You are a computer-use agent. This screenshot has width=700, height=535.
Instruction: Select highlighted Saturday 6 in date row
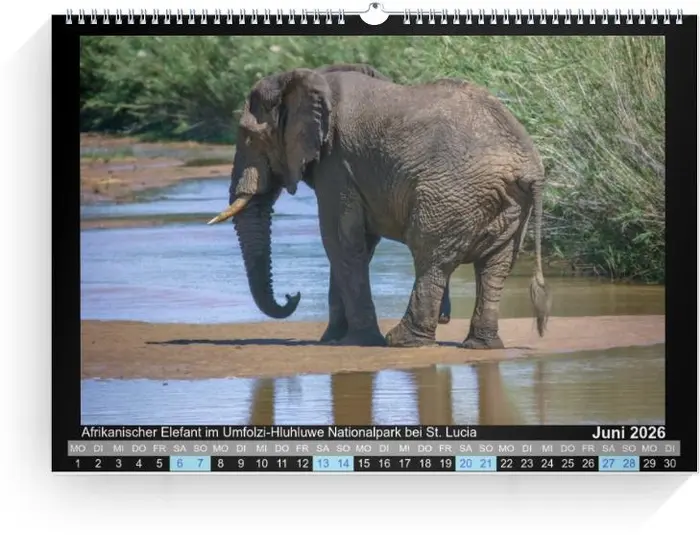[180, 463]
